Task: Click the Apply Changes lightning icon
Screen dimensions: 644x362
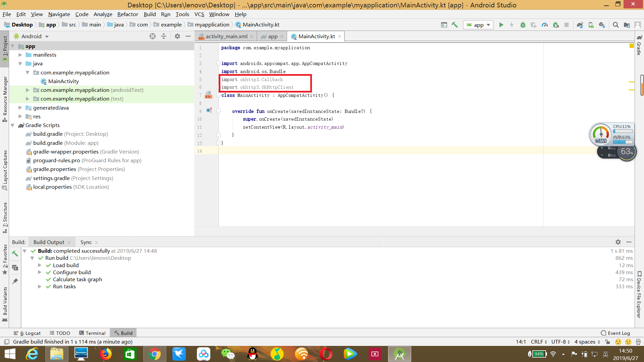Action: coord(512,25)
